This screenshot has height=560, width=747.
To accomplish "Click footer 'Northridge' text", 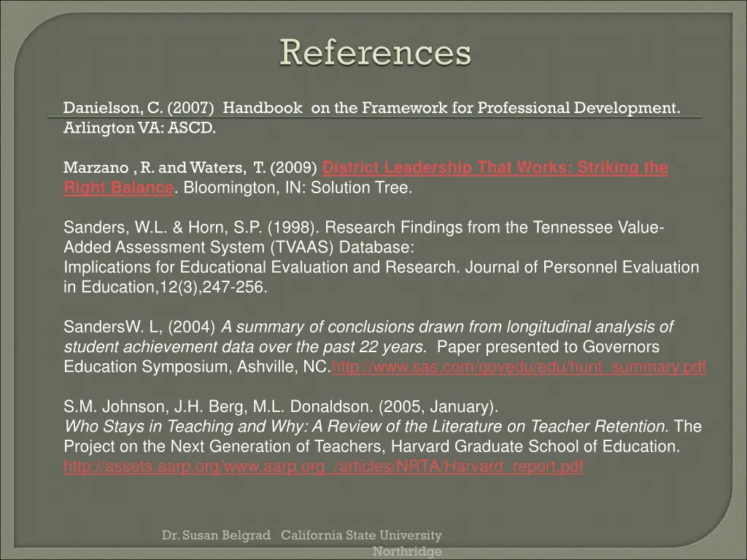I will [407, 551].
